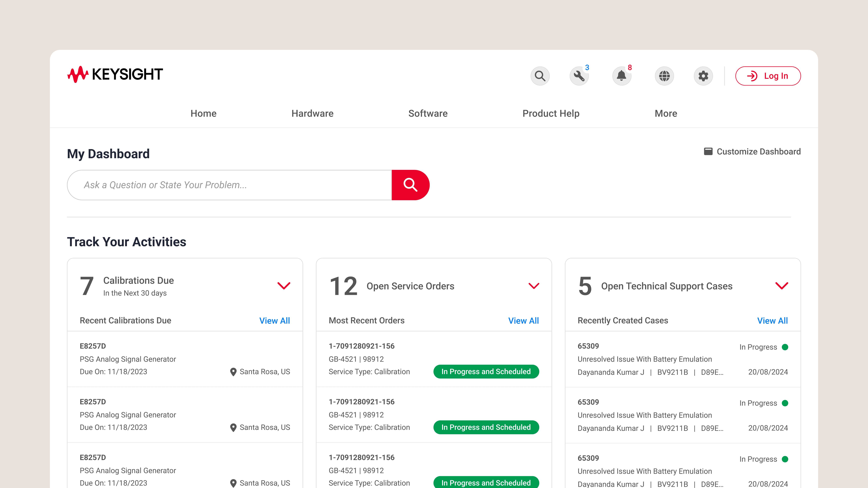The image size is (868, 488).
Task: Collapse the Open Service Orders chevron
Action: pos(534,286)
